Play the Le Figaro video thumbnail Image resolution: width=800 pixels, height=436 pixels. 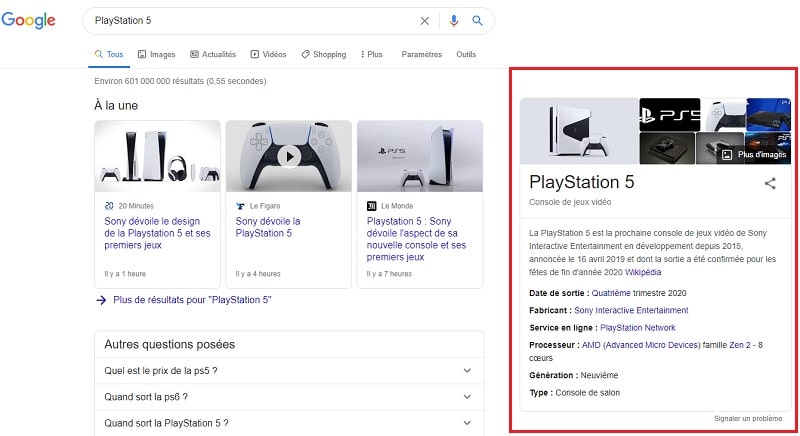point(289,157)
